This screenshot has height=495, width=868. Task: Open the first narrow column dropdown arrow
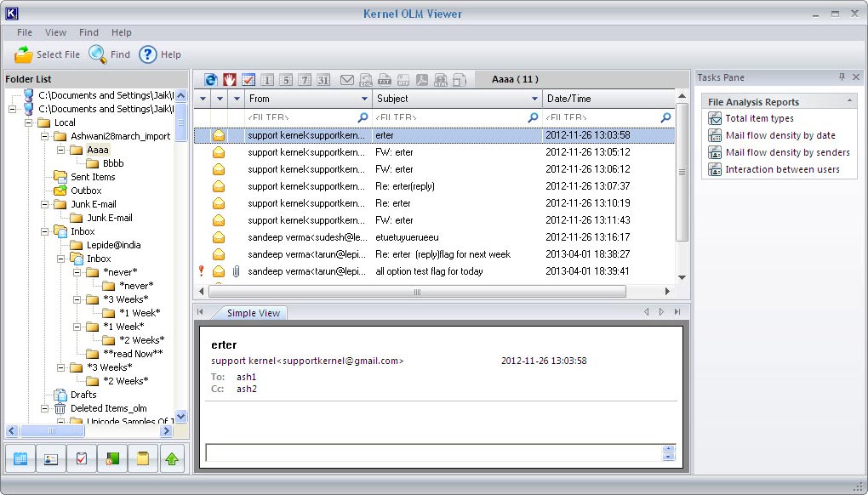(x=203, y=99)
